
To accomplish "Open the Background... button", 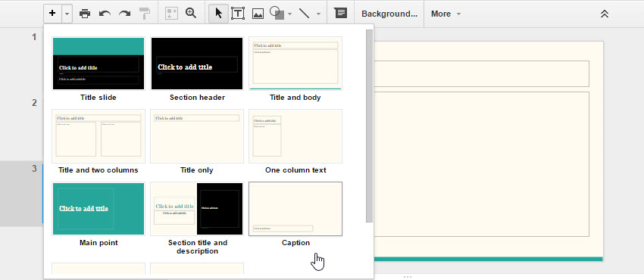I will point(389,14).
